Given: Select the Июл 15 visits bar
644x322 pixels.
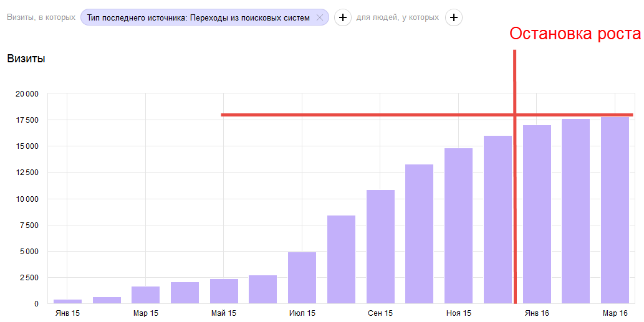Looking at the screenshot, I should pyautogui.click(x=302, y=278).
